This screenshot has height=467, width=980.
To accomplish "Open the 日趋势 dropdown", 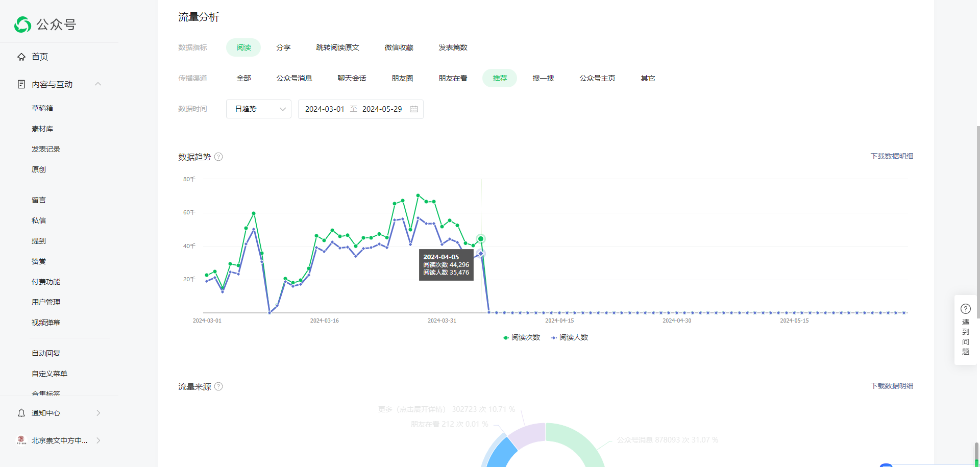I will pos(259,109).
